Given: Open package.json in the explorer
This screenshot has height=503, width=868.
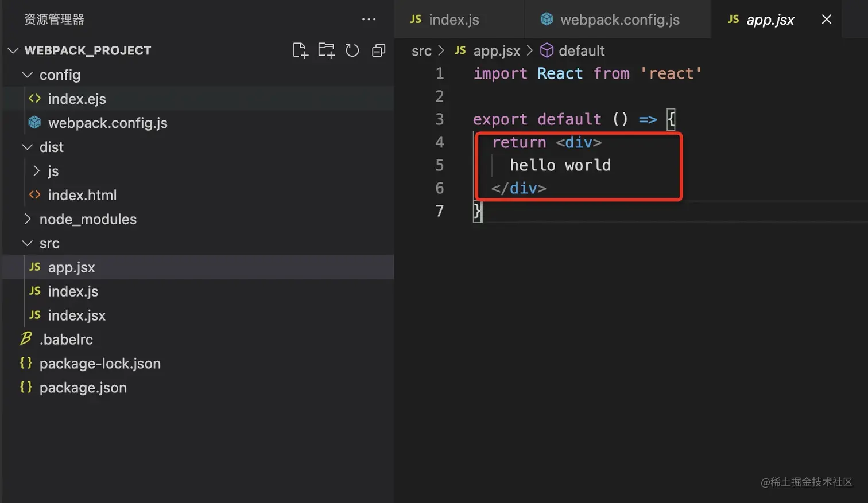Looking at the screenshot, I should tap(198, 388).
